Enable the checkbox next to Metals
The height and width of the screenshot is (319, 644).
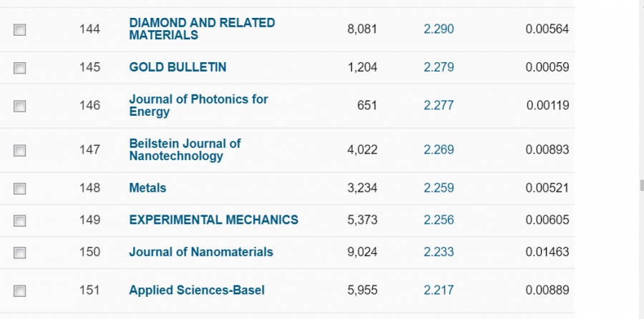pyautogui.click(x=19, y=189)
